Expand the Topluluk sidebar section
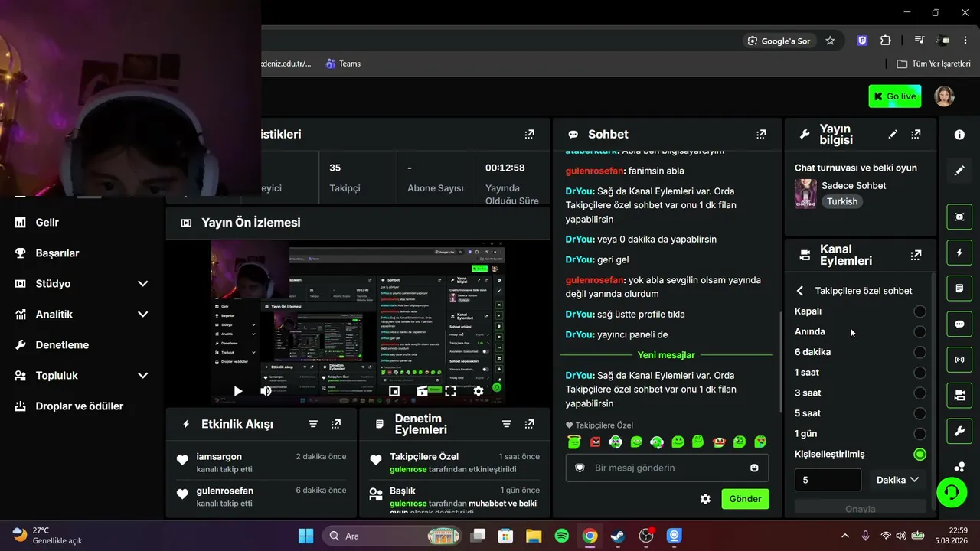 (142, 376)
